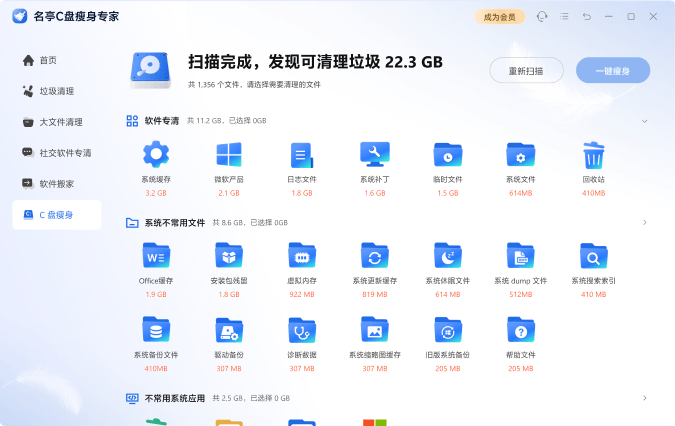Click the 不常用系统应用 section heading
The image size is (675, 426).
(175, 398)
